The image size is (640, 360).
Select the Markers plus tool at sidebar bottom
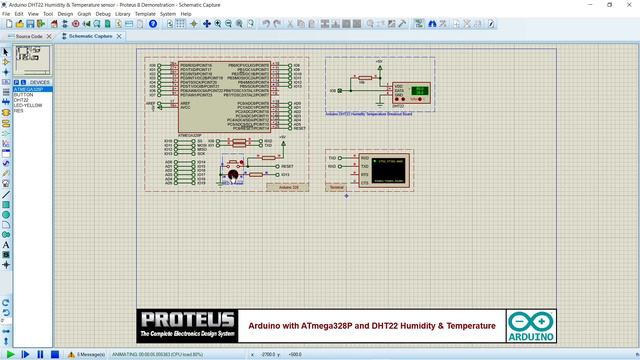(x=6, y=265)
